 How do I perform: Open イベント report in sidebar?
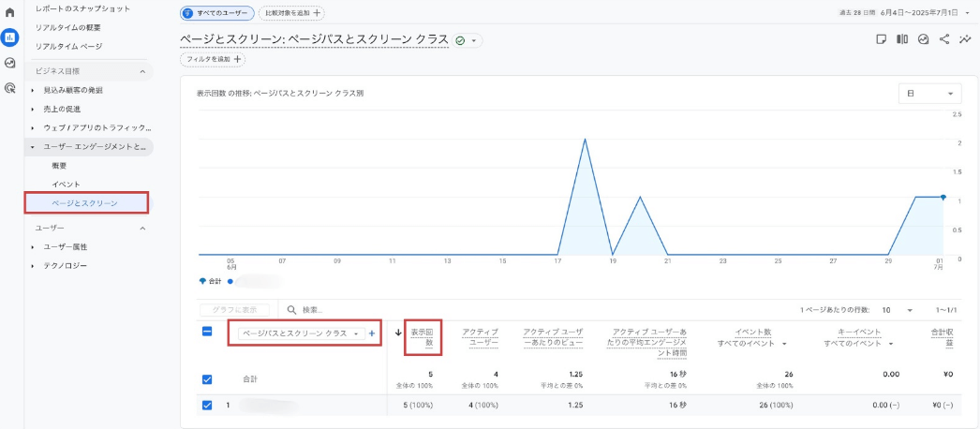pos(66,184)
